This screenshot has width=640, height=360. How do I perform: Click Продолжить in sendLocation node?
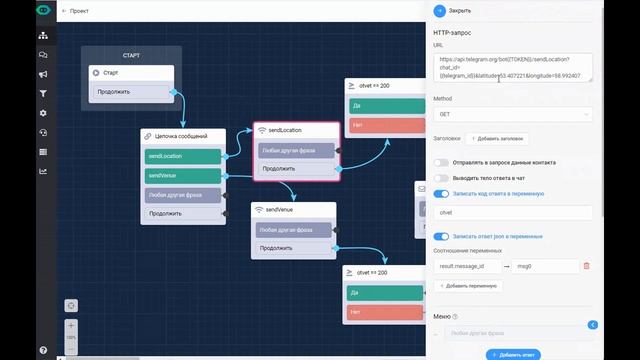tap(296, 169)
